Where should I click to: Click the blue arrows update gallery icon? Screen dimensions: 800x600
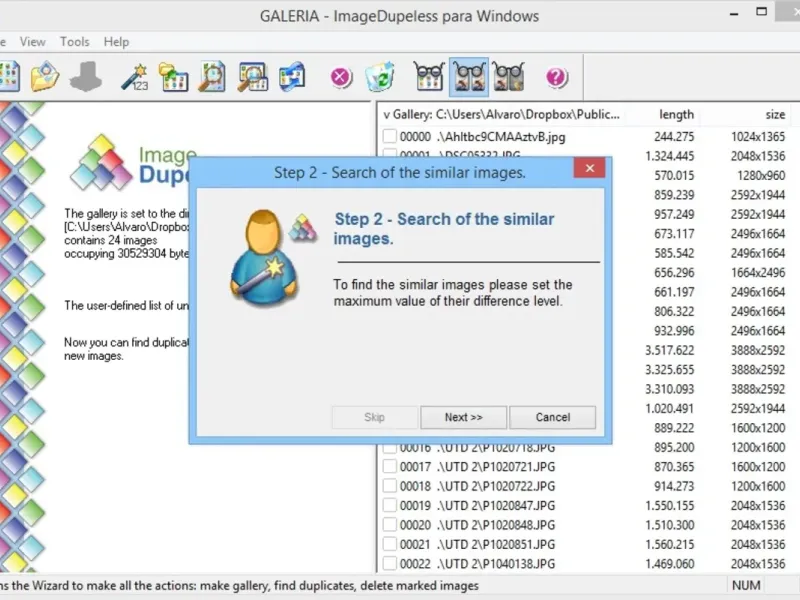click(292, 77)
